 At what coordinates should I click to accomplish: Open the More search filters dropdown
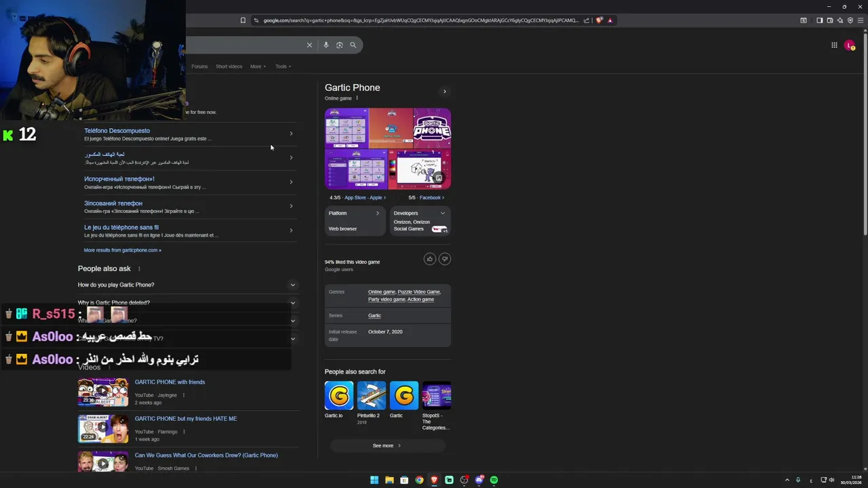pyautogui.click(x=258, y=66)
